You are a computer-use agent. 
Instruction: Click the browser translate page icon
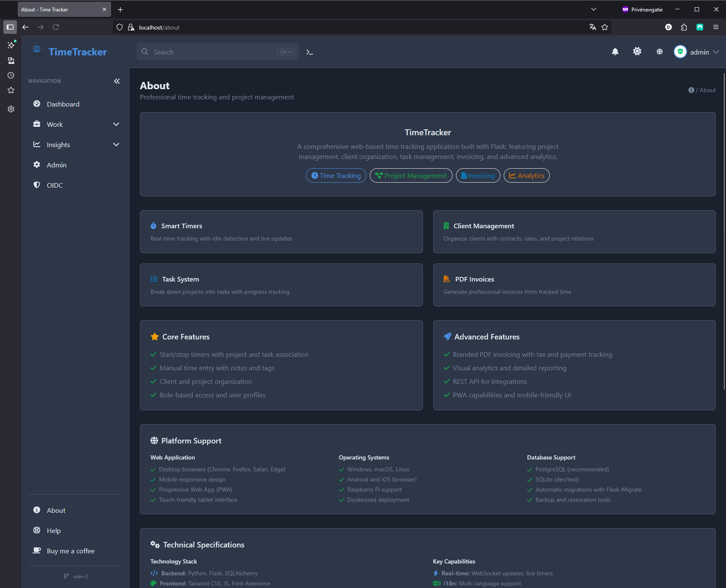click(592, 27)
